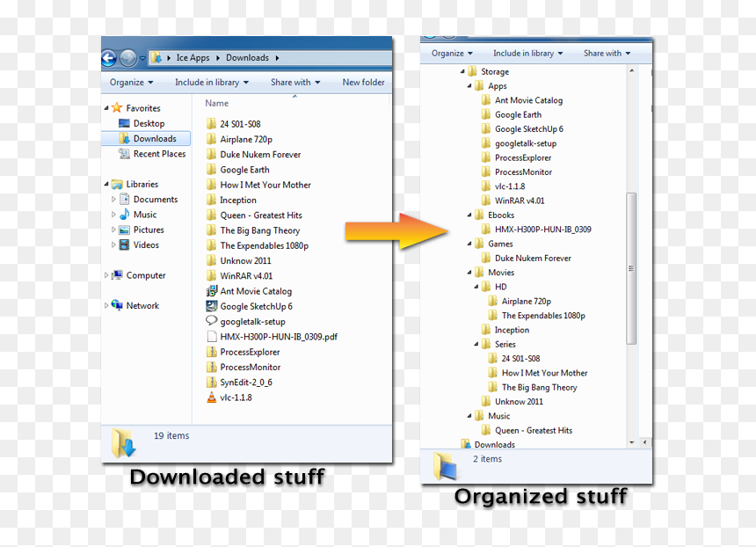This screenshot has height=547, width=756.
Task: Open Share with menu in right window
Action: click(x=607, y=53)
